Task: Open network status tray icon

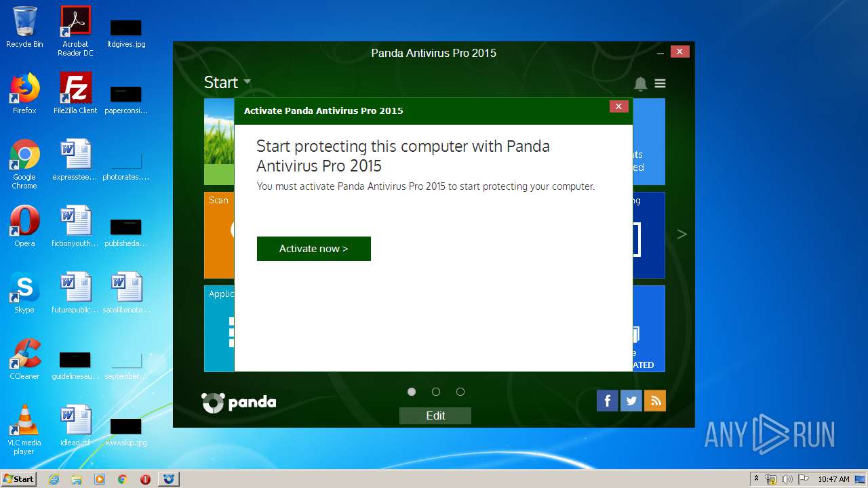Action: tap(771, 479)
